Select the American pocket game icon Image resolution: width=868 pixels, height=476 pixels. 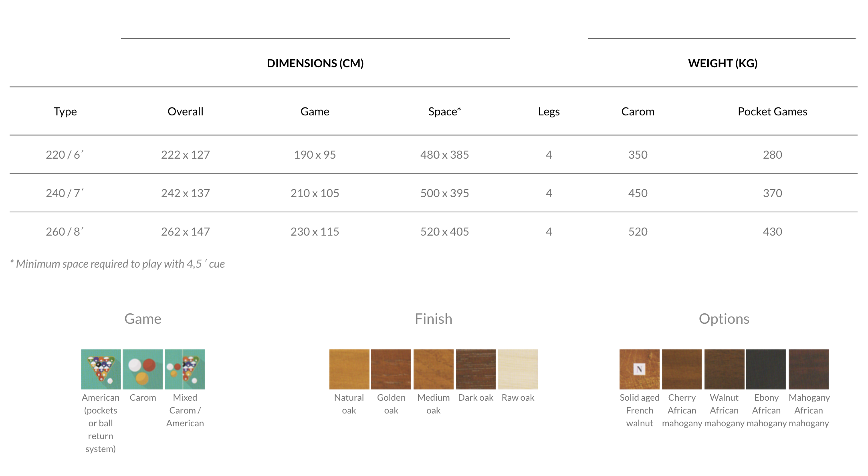(101, 369)
